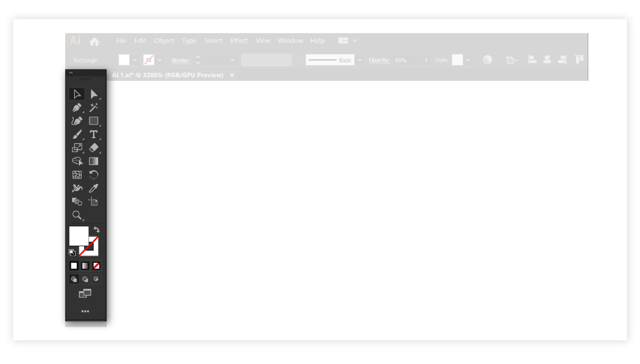
Task: Click the Home screen button
Action: [x=94, y=41]
